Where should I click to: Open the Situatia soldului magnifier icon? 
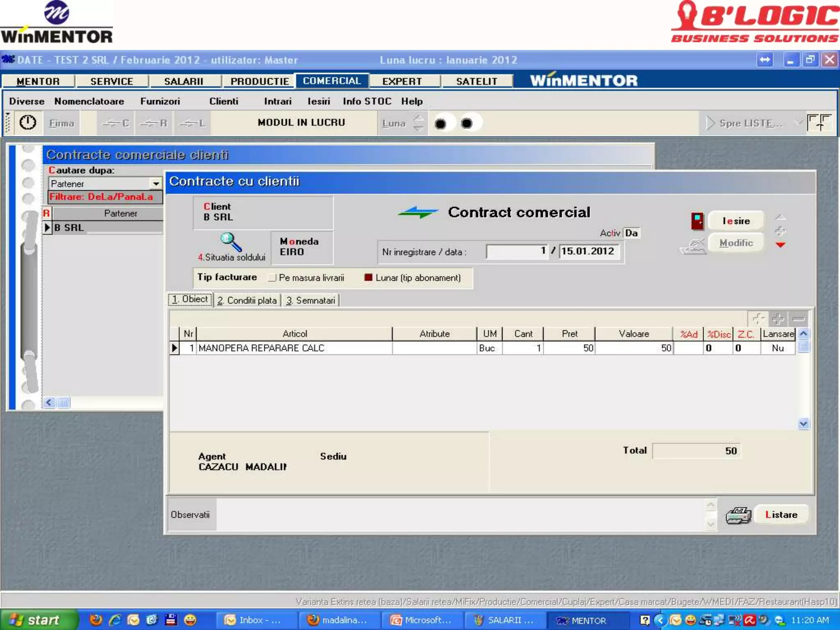point(231,242)
